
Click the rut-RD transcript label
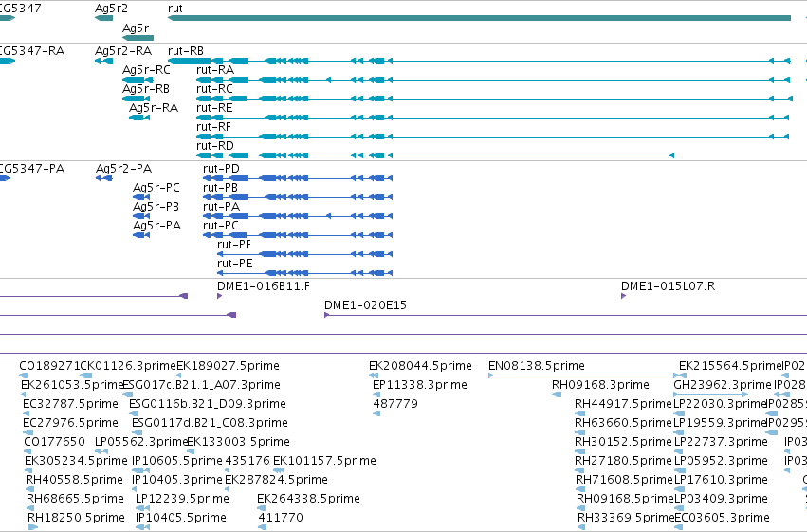215,146
